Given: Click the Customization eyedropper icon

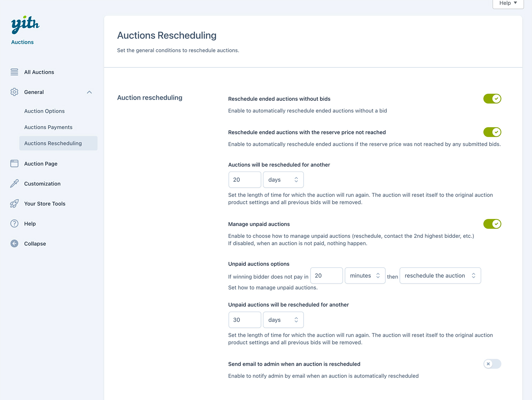Looking at the screenshot, I should (x=14, y=183).
